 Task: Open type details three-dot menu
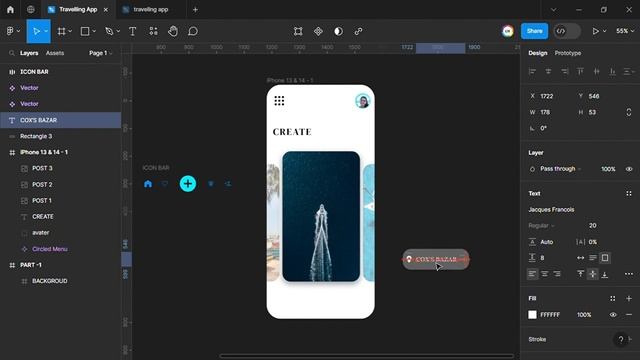point(629,274)
